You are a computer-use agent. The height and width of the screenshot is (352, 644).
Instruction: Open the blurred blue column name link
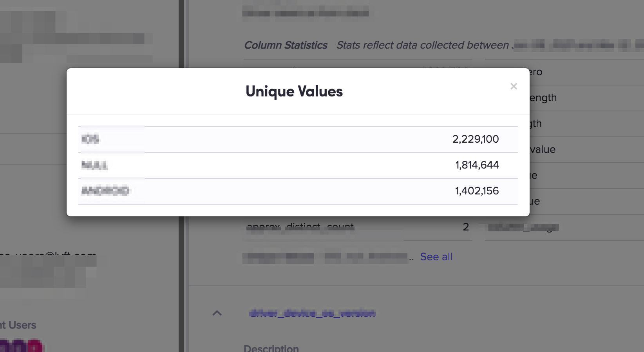(312, 313)
